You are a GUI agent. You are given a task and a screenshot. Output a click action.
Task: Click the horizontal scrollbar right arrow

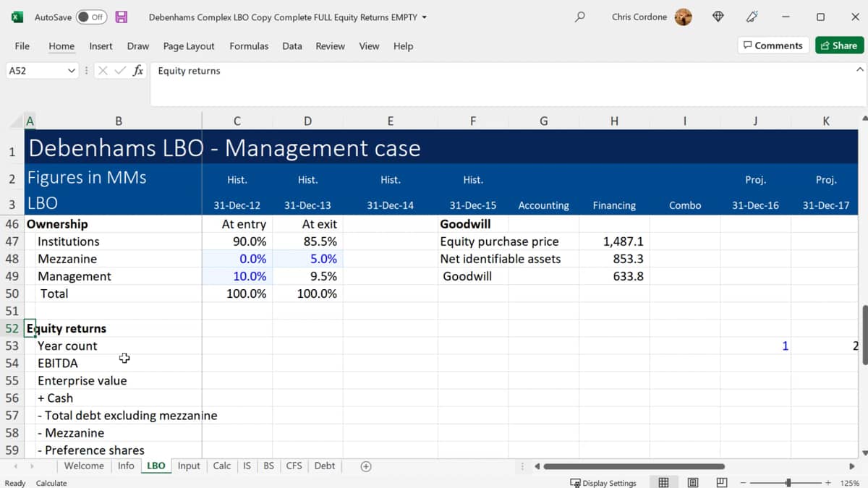point(851,466)
